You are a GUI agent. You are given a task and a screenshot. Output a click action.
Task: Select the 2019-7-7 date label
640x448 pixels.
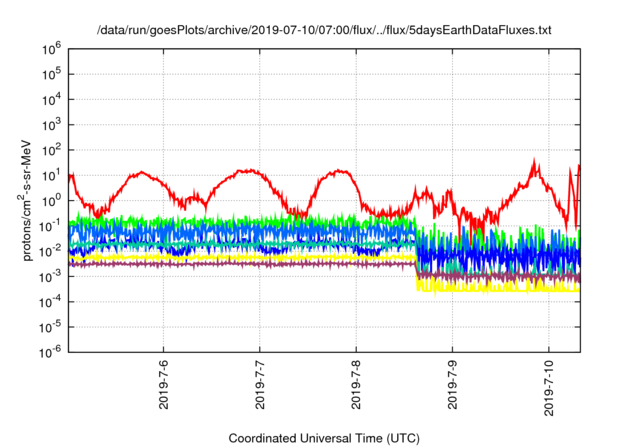point(260,384)
